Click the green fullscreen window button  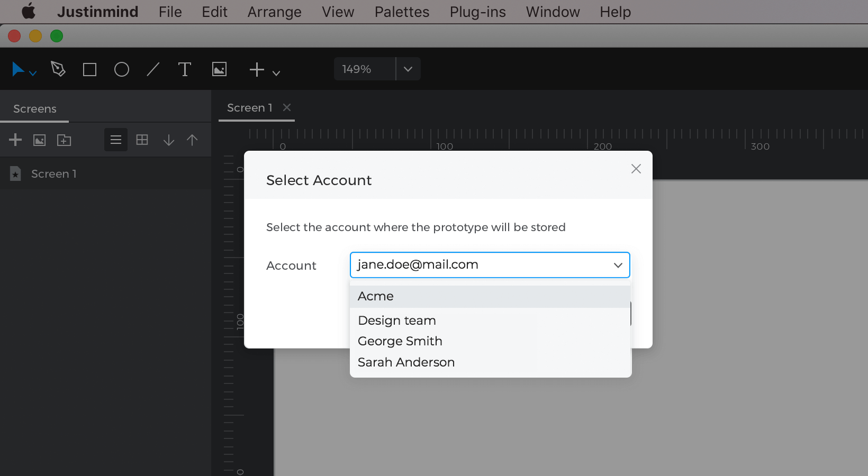57,36
